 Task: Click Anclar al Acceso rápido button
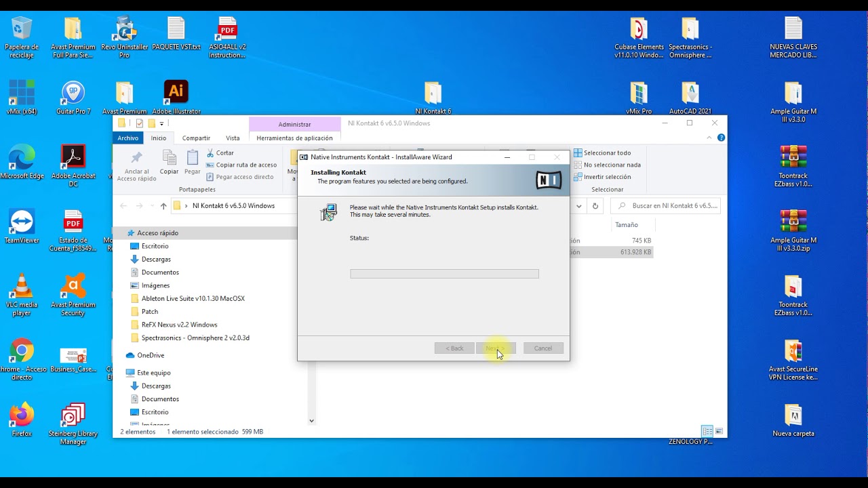coord(136,166)
